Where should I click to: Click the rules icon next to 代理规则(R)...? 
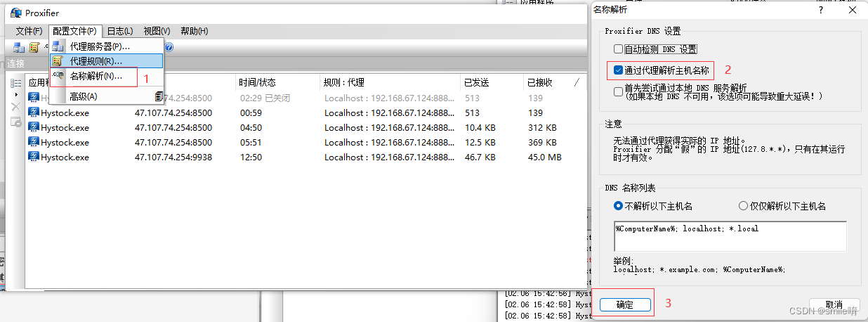pos(58,61)
